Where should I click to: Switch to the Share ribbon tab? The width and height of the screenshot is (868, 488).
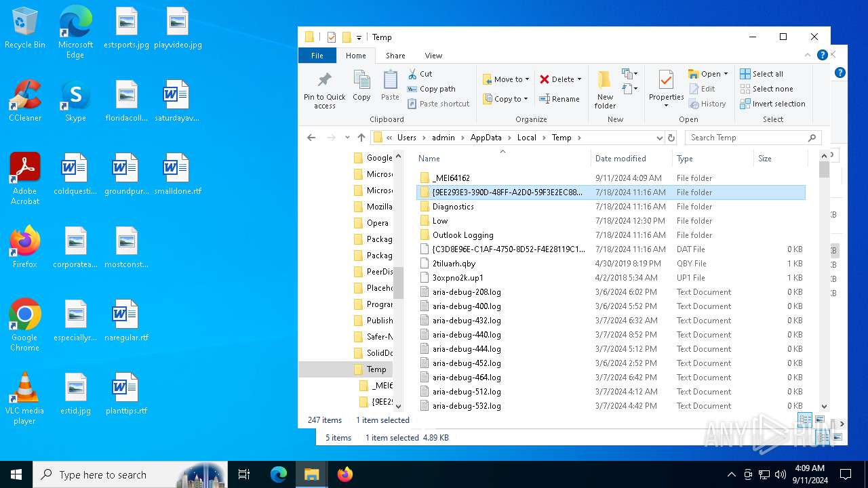[x=395, y=56]
